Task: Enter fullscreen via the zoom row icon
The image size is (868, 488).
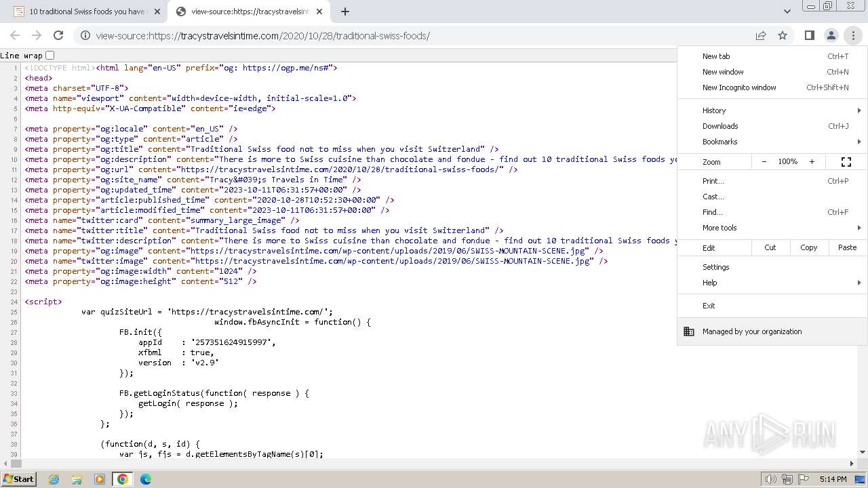Action: point(846,161)
